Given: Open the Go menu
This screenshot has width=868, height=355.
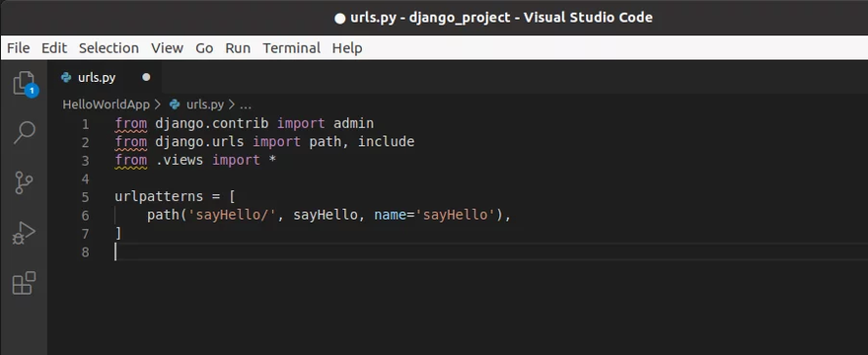Looking at the screenshot, I should [x=204, y=48].
